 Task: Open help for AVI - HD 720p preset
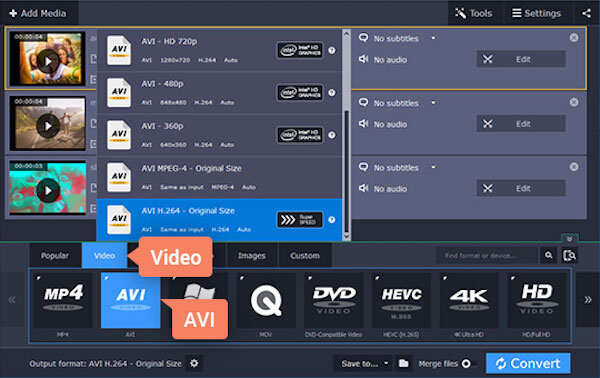[332, 50]
